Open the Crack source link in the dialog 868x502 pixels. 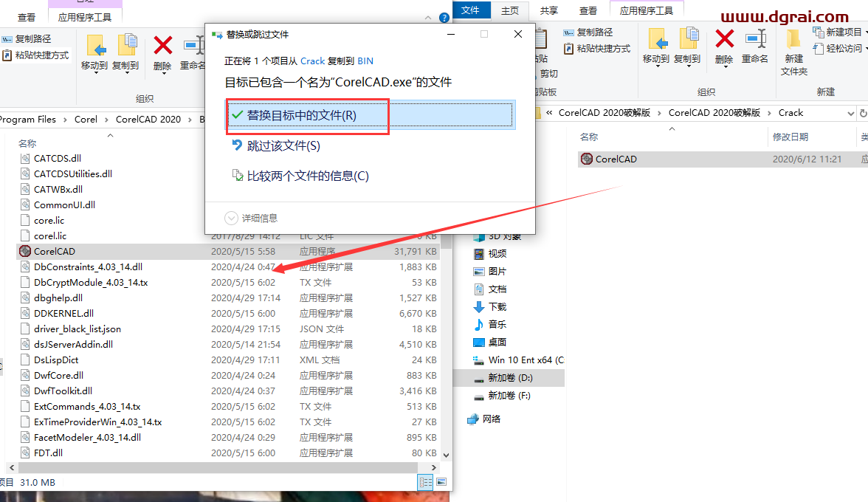[312, 61]
